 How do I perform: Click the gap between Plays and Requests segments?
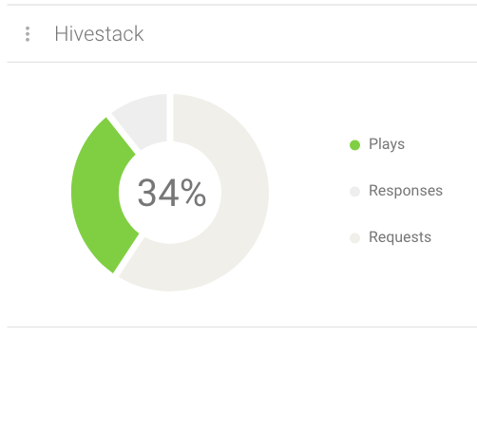pos(129,255)
